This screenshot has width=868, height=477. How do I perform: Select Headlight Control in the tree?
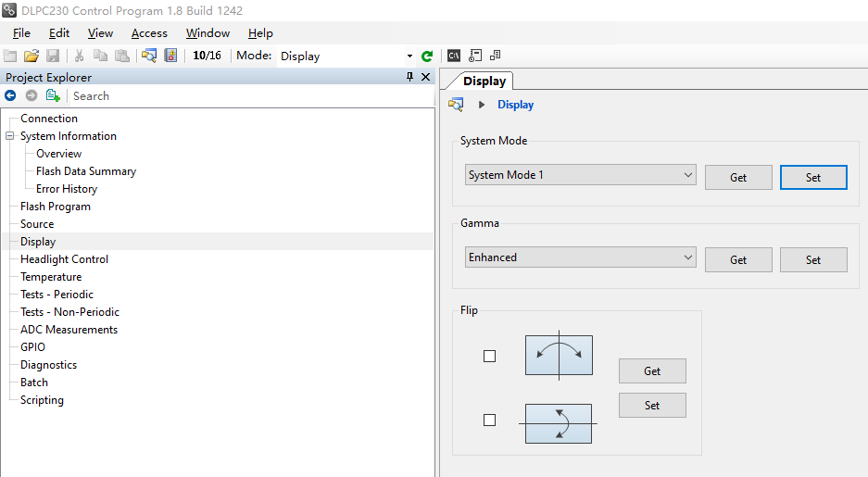[64, 259]
